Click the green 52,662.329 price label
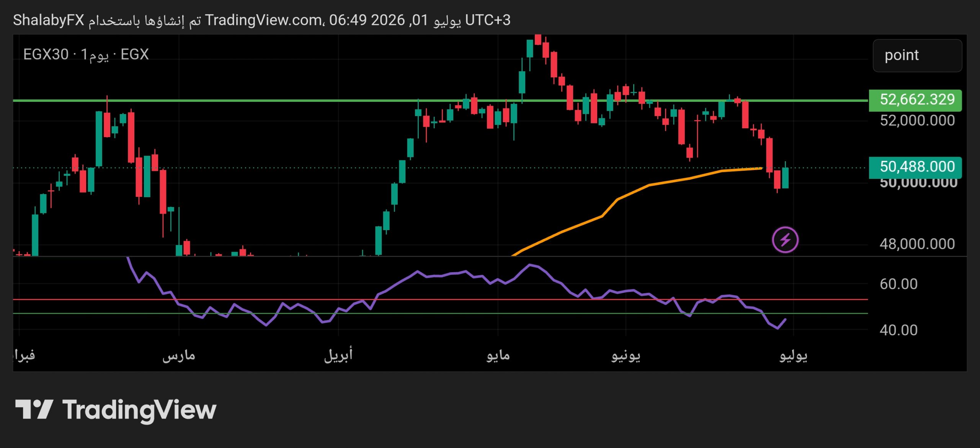980x448 pixels. point(915,100)
